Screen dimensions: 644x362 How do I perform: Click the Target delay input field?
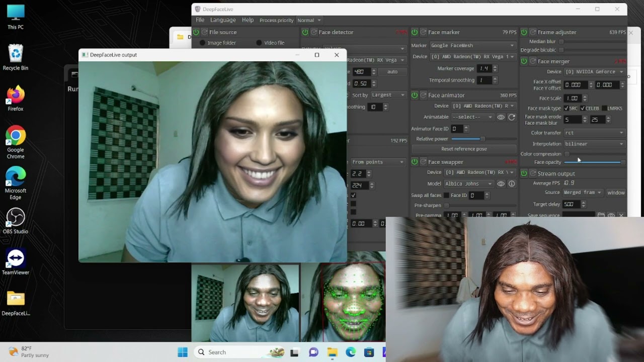coord(571,204)
